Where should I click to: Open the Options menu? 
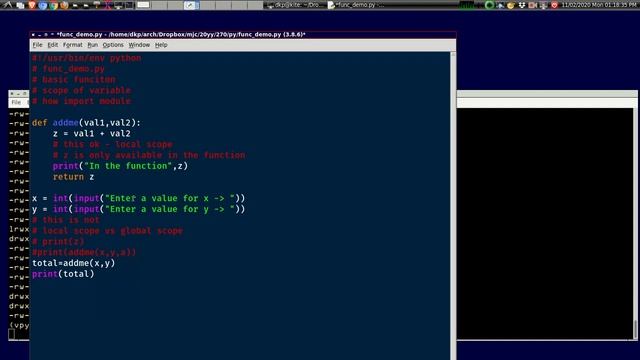[x=113, y=45]
